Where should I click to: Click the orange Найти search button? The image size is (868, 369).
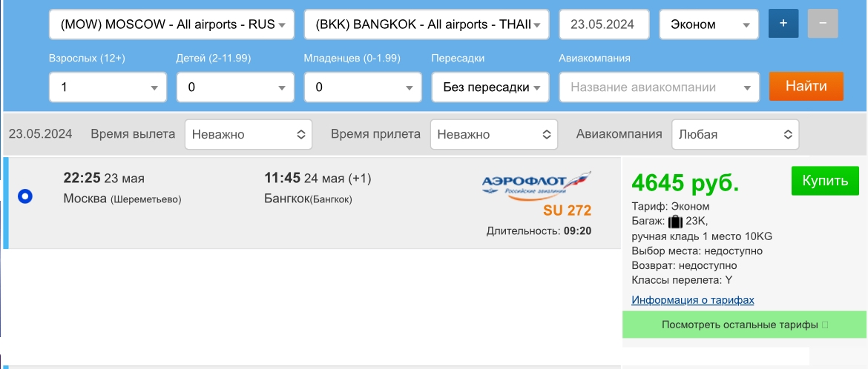pyautogui.click(x=806, y=86)
